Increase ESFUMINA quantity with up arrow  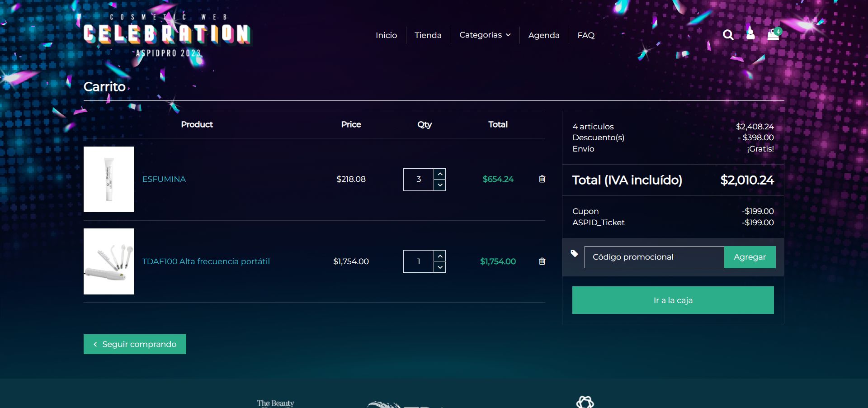pos(440,174)
